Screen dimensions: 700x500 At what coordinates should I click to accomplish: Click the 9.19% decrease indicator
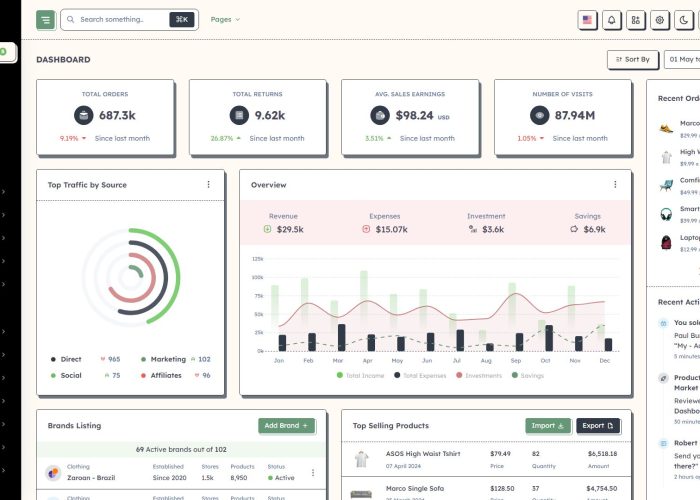[73, 138]
